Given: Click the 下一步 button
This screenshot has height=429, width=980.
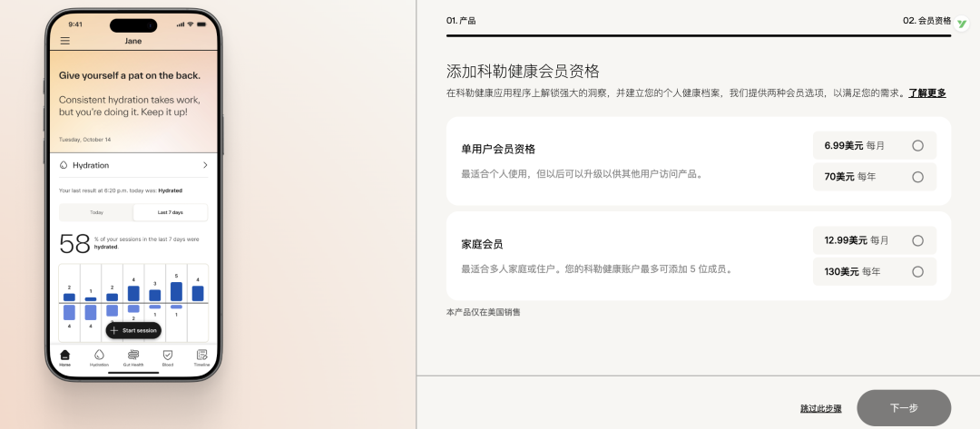Looking at the screenshot, I should (903, 408).
